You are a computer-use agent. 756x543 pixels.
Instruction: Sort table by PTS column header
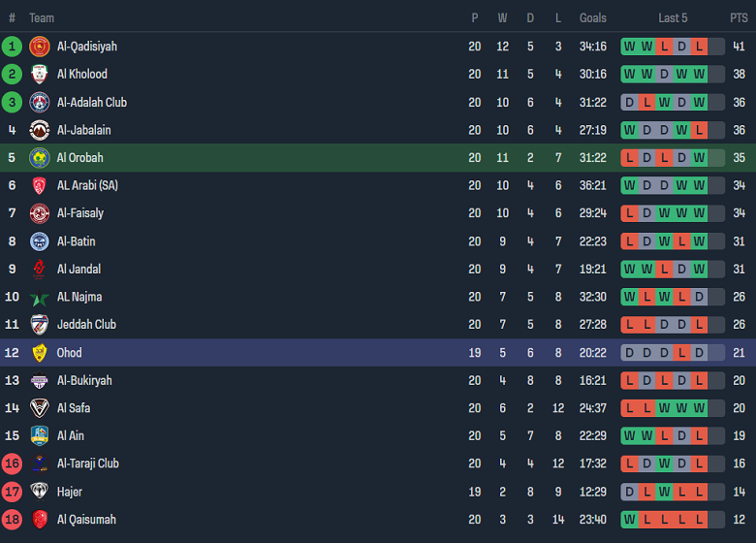739,17
